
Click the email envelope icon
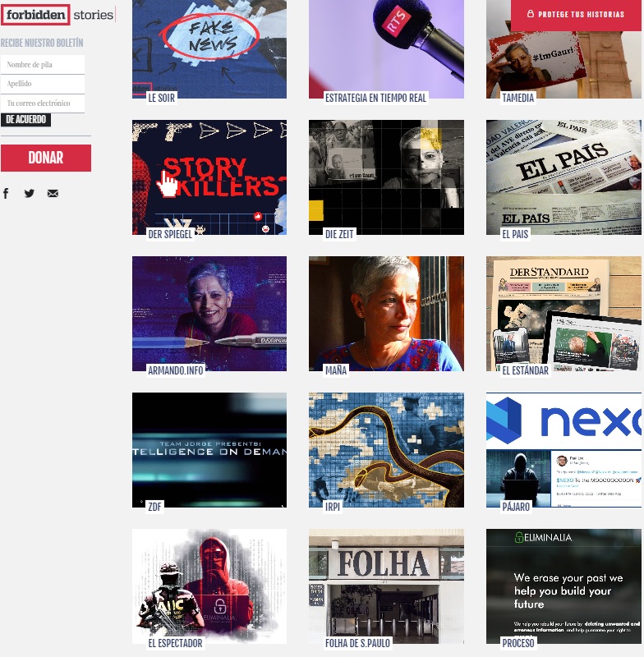[53, 193]
